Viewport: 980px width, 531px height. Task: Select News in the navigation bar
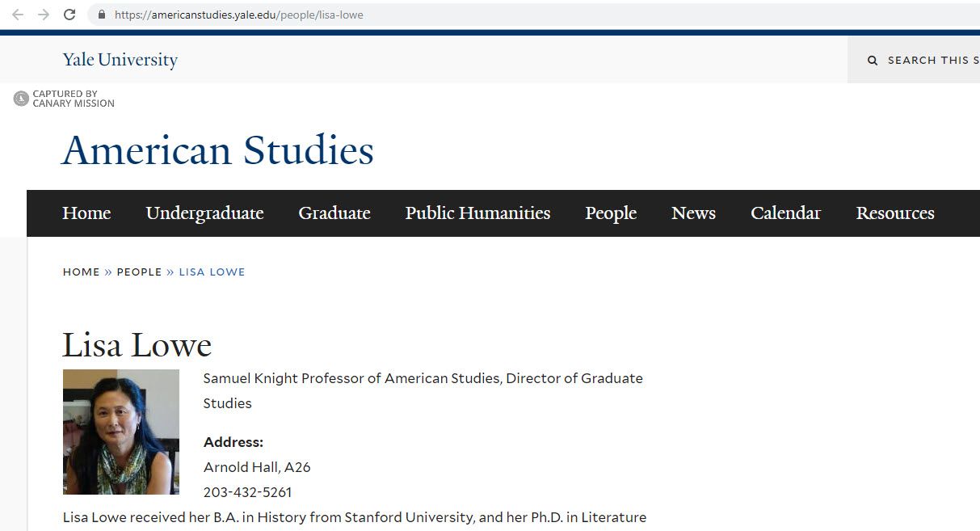coord(693,213)
